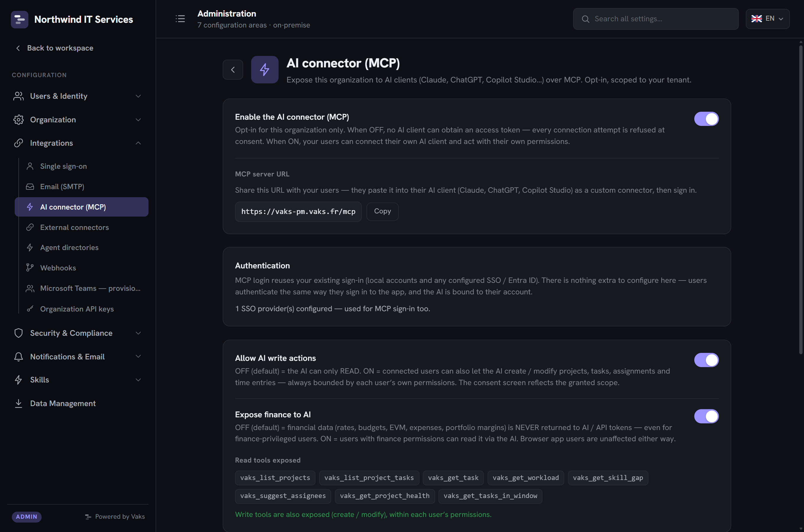Select AI connector (MCP) in sidebar
This screenshot has height=532, width=804.
(81, 207)
